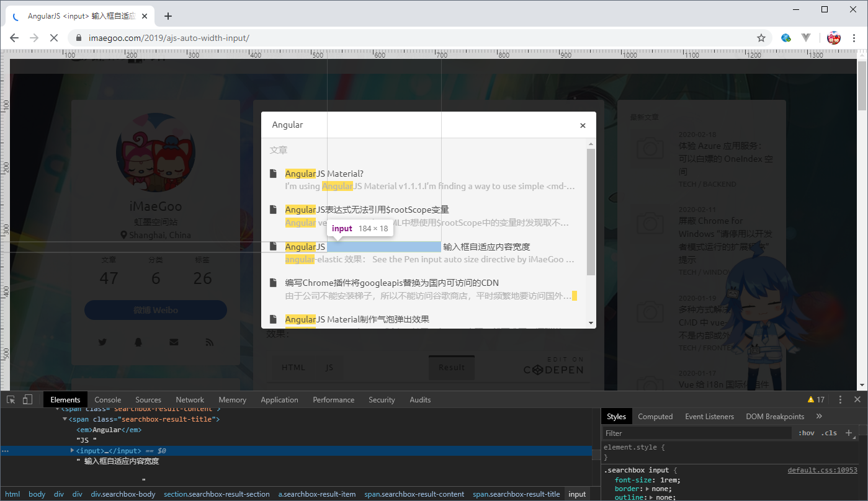
Task: Open the DevTools three-dot options menu
Action: click(x=839, y=399)
